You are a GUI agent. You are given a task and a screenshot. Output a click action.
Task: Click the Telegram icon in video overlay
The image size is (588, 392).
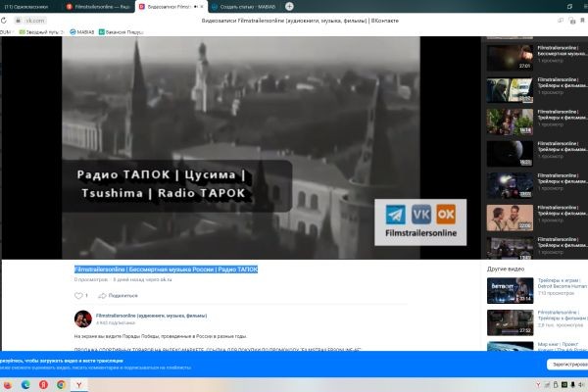pos(396,215)
